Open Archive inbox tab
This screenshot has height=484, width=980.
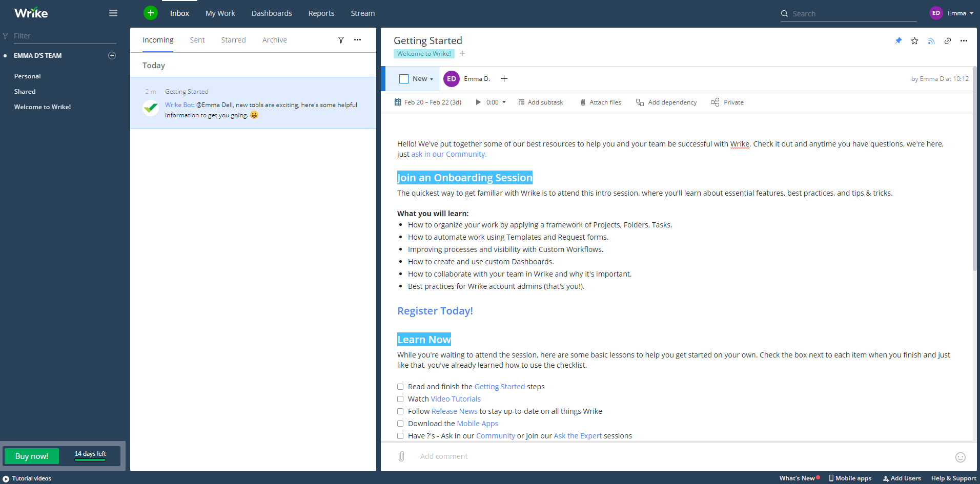click(275, 40)
